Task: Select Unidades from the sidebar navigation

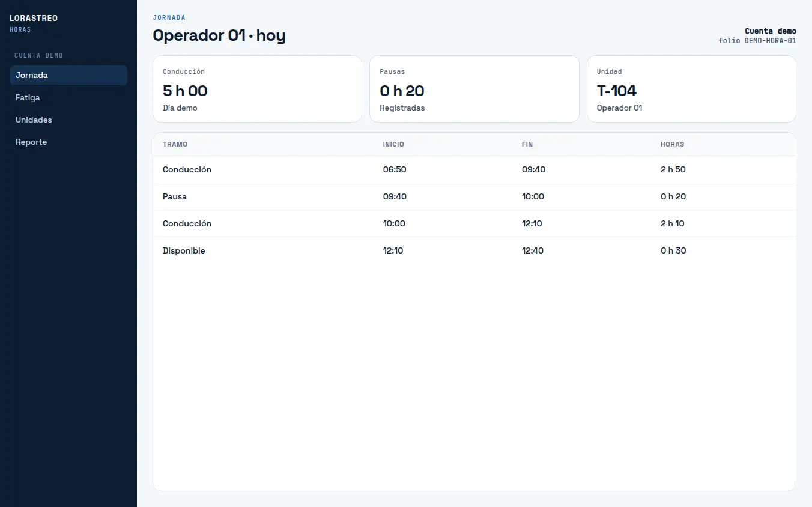Action: click(68, 120)
